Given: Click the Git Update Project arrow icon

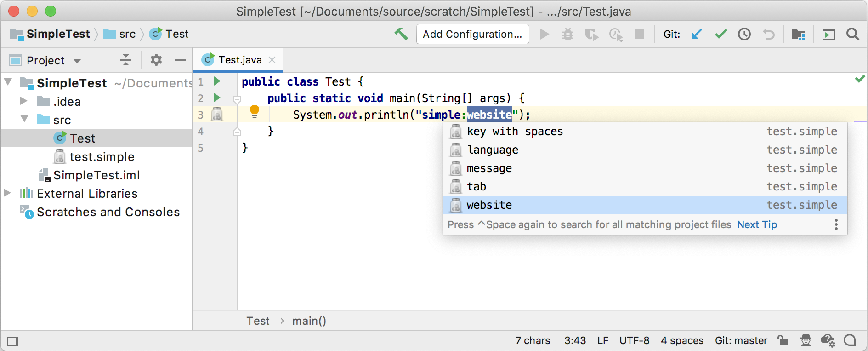Looking at the screenshot, I should [697, 34].
